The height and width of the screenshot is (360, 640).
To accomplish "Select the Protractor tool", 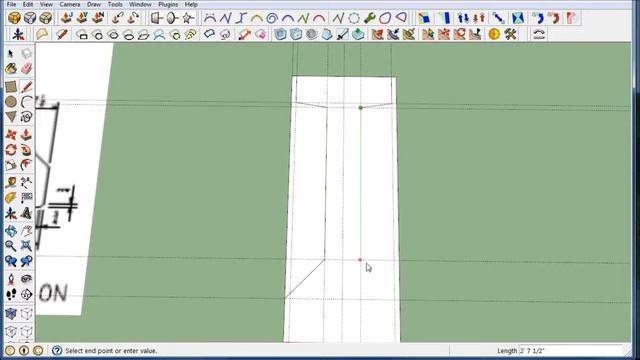I will tap(11, 198).
